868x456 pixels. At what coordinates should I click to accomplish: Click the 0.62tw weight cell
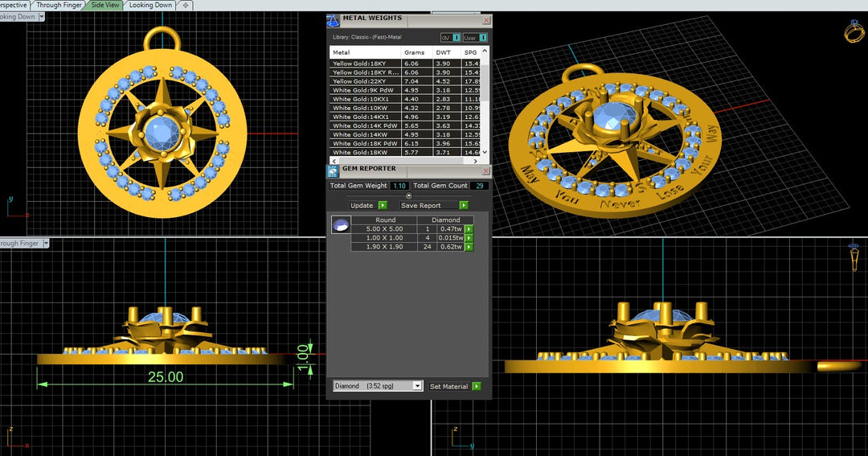[451, 247]
